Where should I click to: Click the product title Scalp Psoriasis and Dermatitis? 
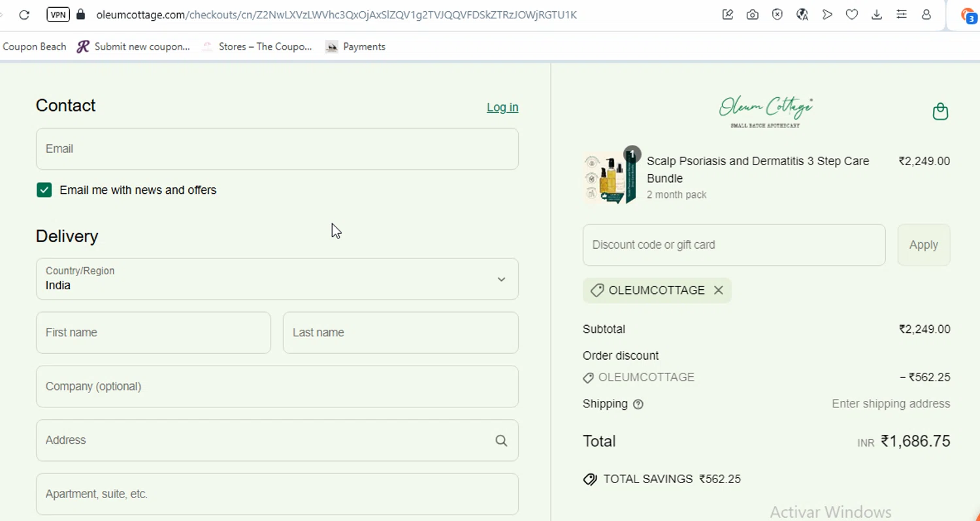pyautogui.click(x=758, y=170)
